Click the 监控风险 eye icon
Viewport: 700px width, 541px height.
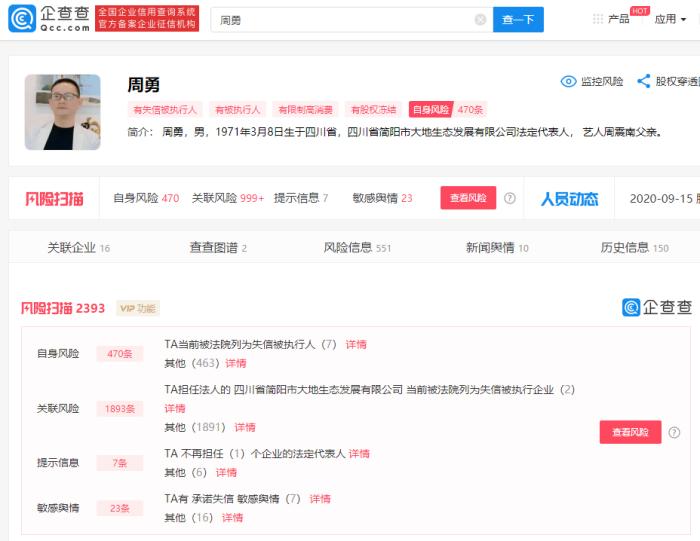568,82
